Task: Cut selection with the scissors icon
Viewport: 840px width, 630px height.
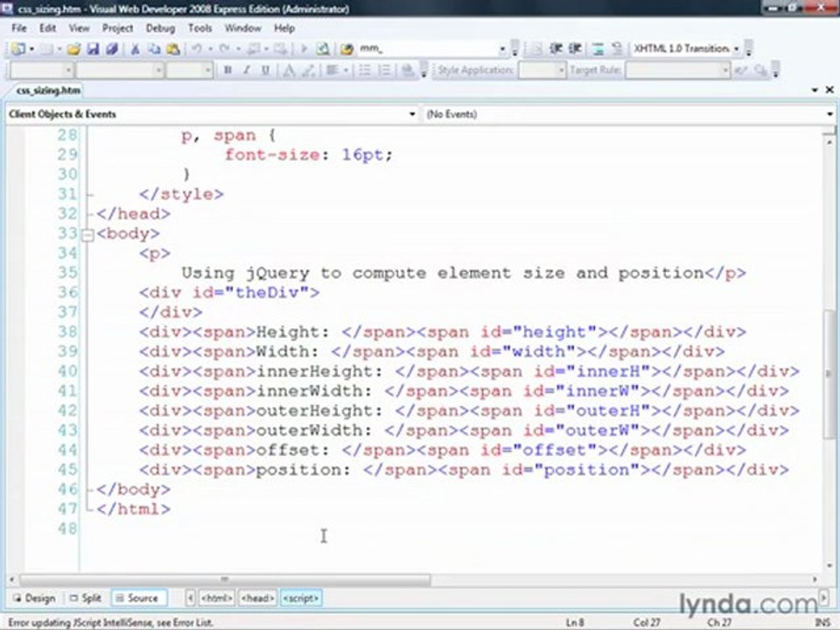Action: (x=136, y=49)
